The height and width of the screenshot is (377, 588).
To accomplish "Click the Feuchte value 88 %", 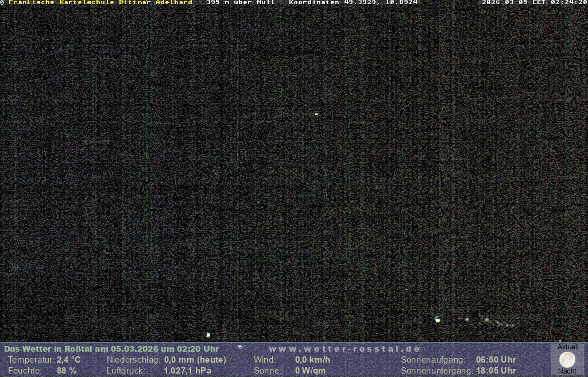I will click(x=67, y=371).
